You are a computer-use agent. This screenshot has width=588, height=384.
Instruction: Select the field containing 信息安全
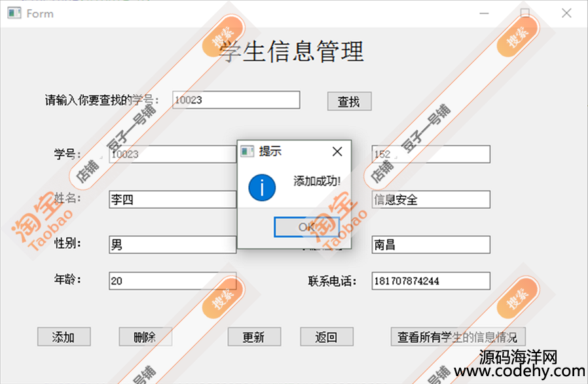coord(430,200)
